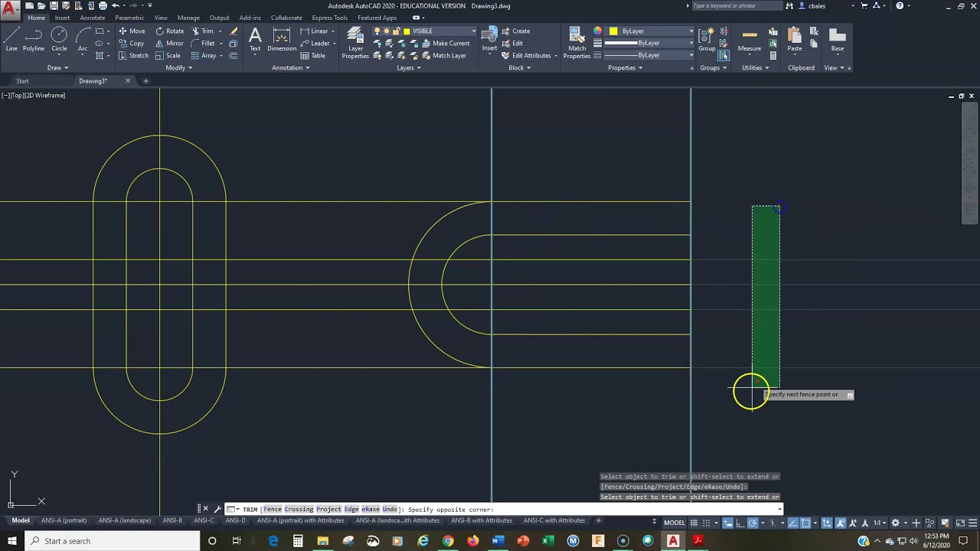Open the linetype ByLayer dropdown
This screenshot has height=551, width=980.
649,55
